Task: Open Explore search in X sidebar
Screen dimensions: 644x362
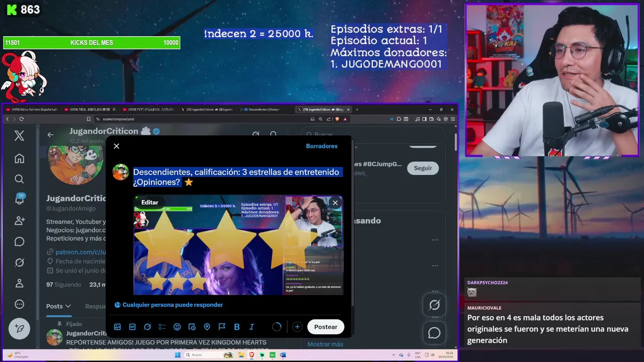Action: (19, 179)
